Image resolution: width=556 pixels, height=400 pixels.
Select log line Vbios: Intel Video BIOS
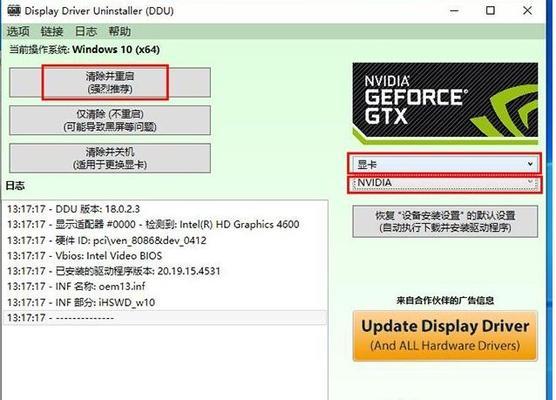(165, 256)
